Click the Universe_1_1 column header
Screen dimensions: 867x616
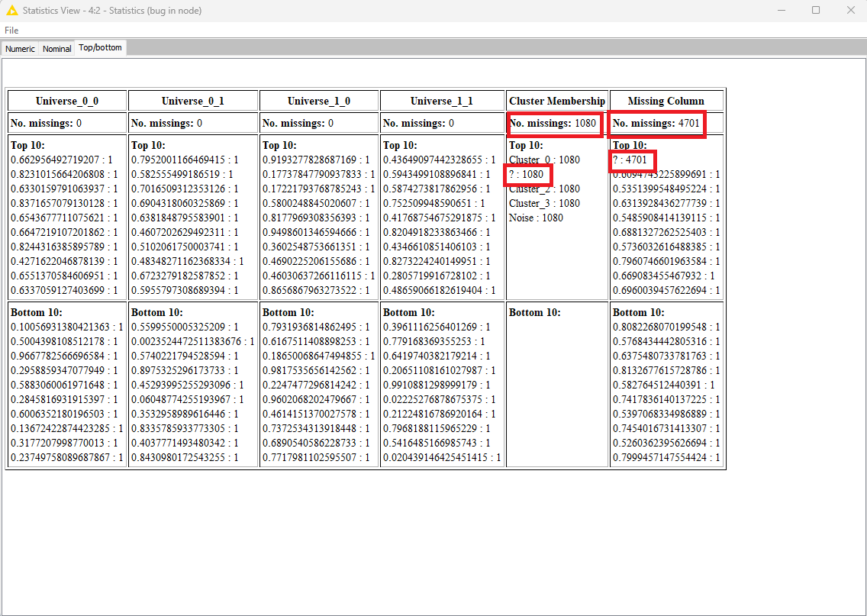click(442, 101)
